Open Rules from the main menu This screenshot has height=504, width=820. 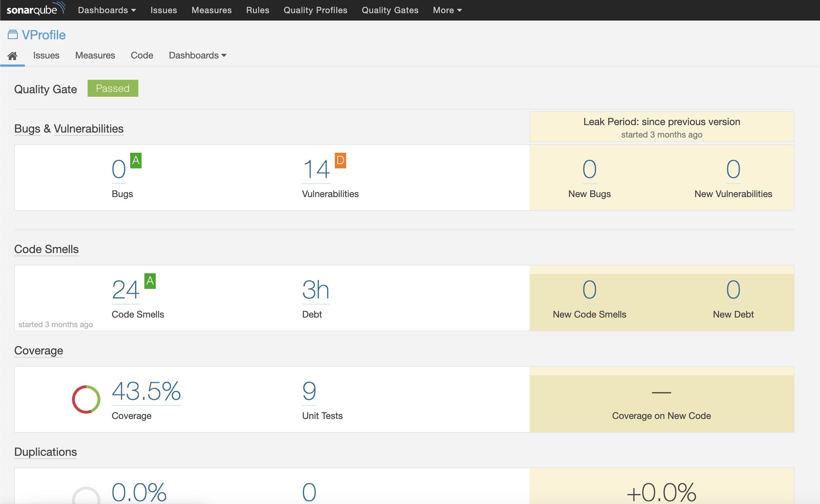[x=257, y=10]
